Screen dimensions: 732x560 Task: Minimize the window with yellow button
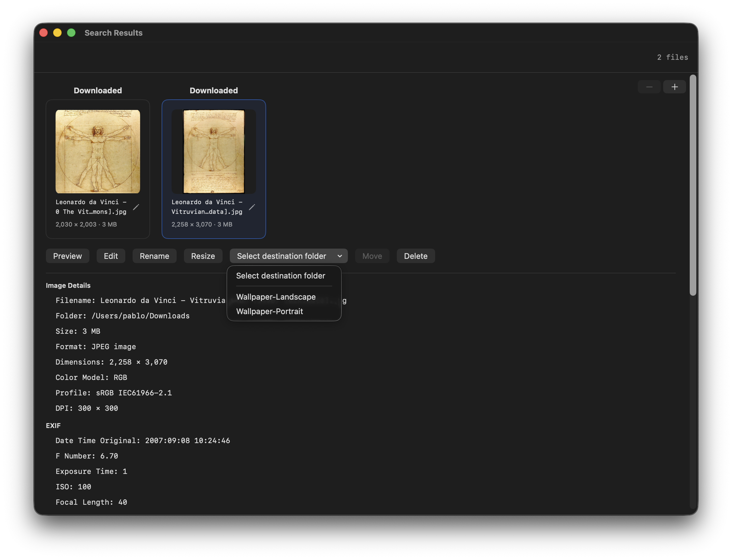click(57, 33)
